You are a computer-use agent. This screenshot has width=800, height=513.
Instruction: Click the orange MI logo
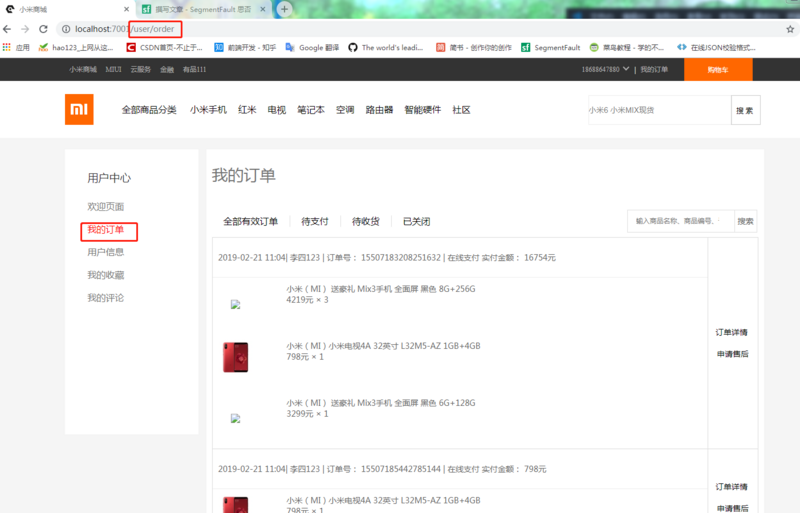pos(79,109)
